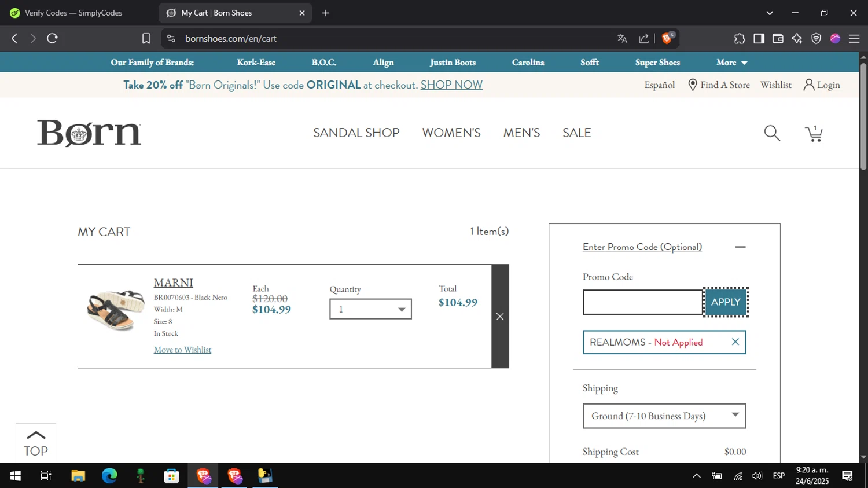
Task: Click the Born logo
Action: 89,133
